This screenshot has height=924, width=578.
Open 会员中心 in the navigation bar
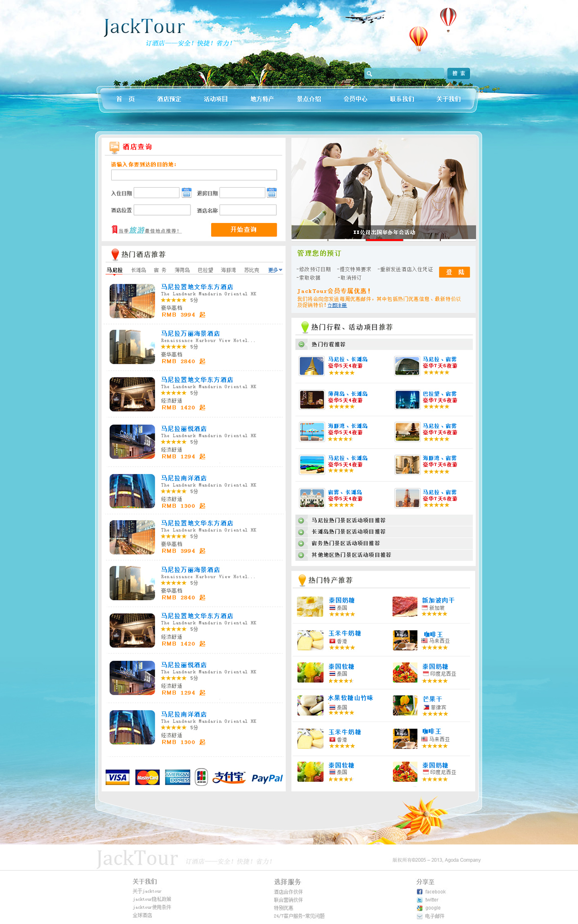(x=355, y=99)
